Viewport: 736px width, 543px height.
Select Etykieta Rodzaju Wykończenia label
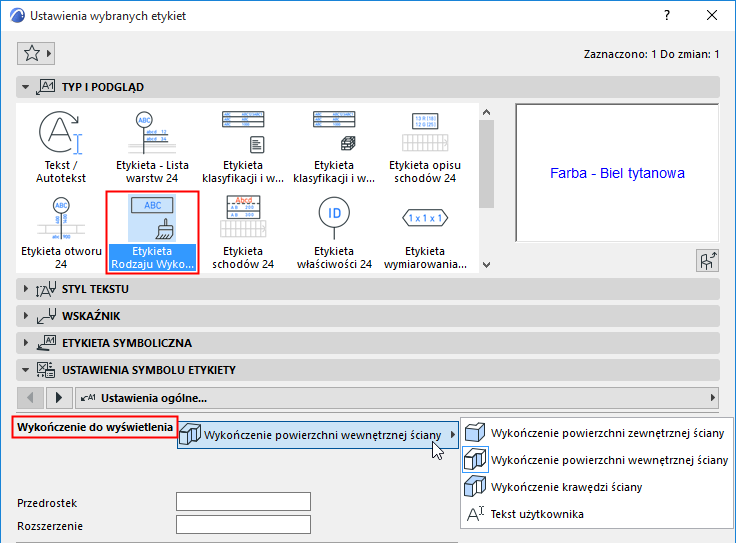[x=152, y=233]
